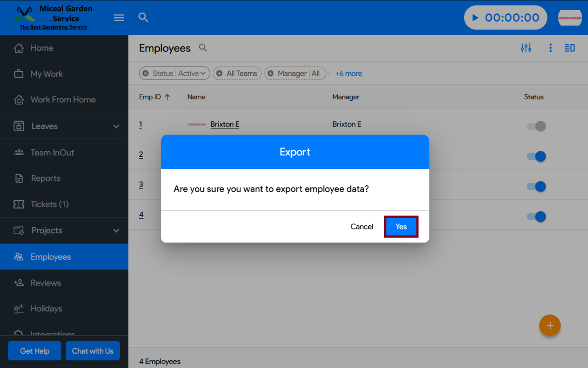Expand the Projects sidebar menu
This screenshot has height=368, width=588.
pyautogui.click(x=116, y=231)
